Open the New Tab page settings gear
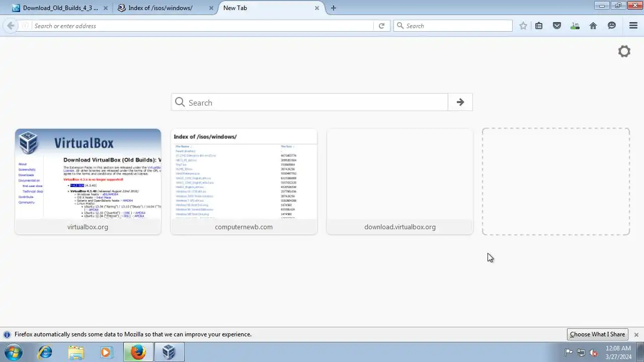This screenshot has width=644, height=362. [x=624, y=51]
